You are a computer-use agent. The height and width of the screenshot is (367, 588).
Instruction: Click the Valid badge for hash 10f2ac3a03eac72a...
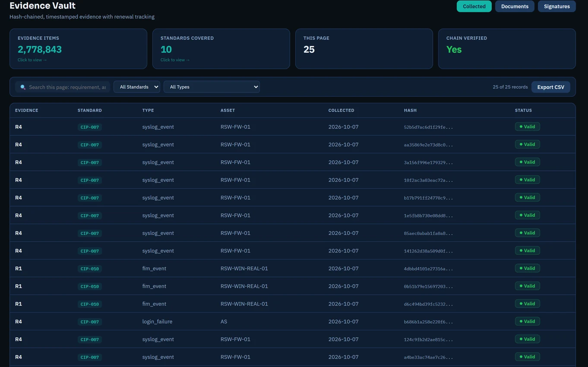527,180
